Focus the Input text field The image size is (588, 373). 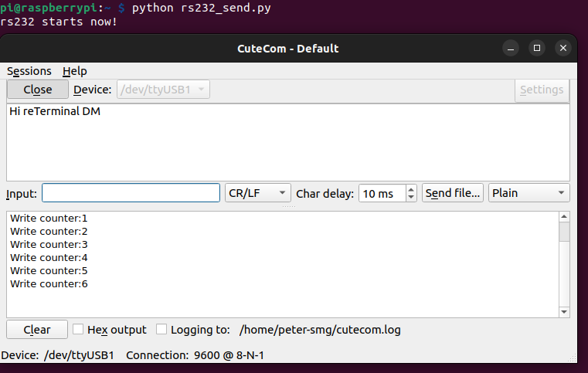pyautogui.click(x=131, y=193)
